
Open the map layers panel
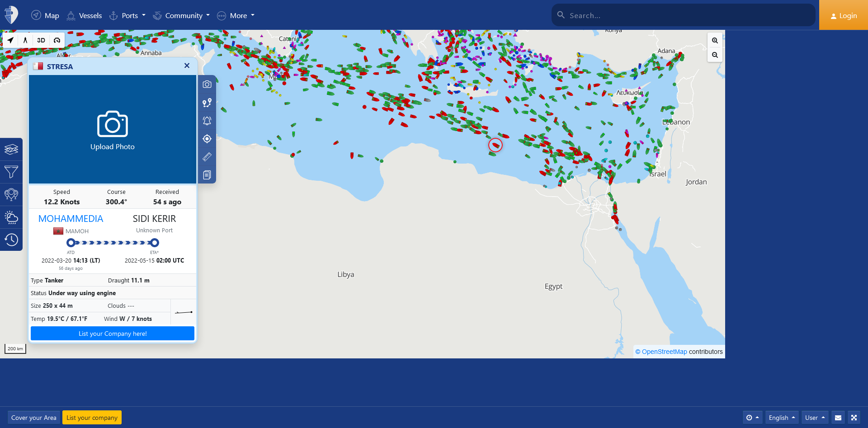point(11,149)
